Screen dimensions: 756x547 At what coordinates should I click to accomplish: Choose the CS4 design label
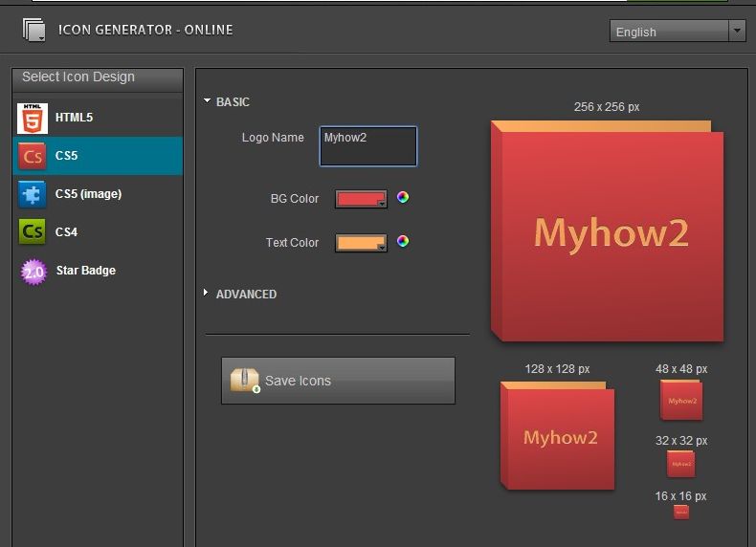(67, 232)
